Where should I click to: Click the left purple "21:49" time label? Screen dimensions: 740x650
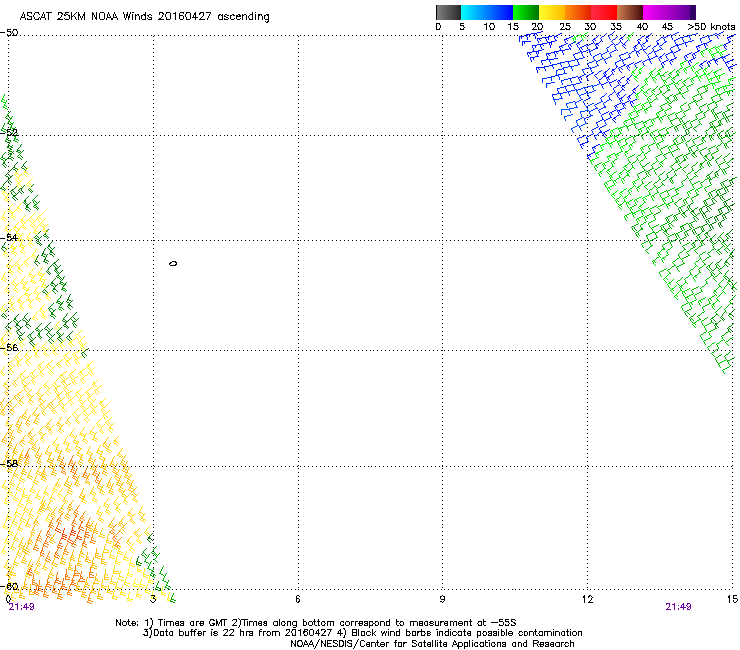coord(22,607)
